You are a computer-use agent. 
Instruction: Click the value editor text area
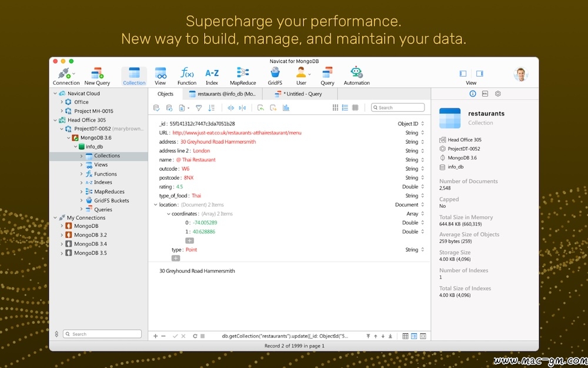click(289, 297)
